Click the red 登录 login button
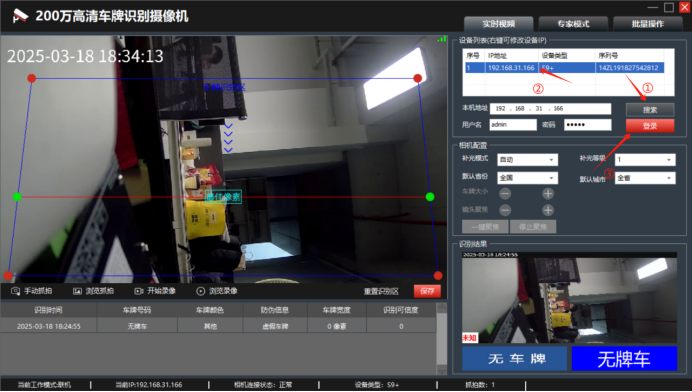Viewport: 692px width, 392px height. click(x=650, y=126)
